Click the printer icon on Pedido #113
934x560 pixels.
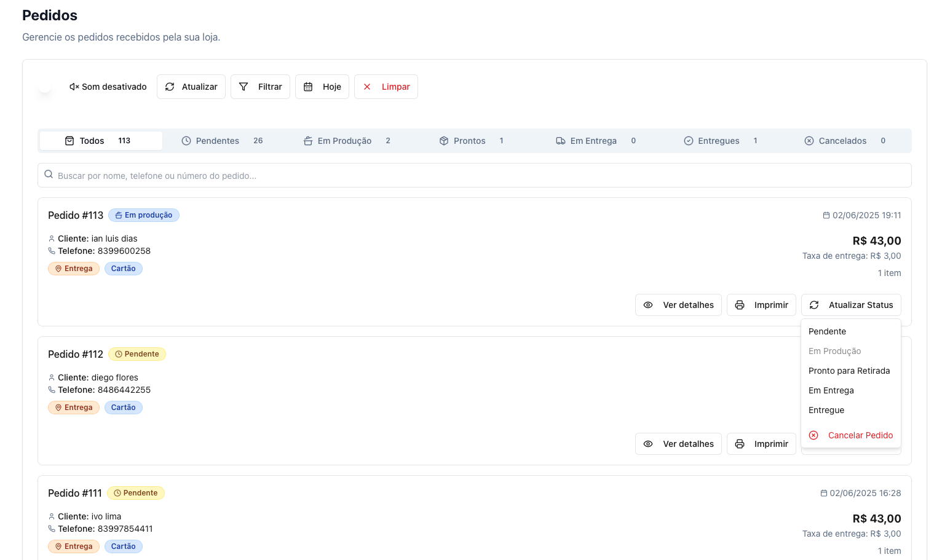[x=740, y=305]
